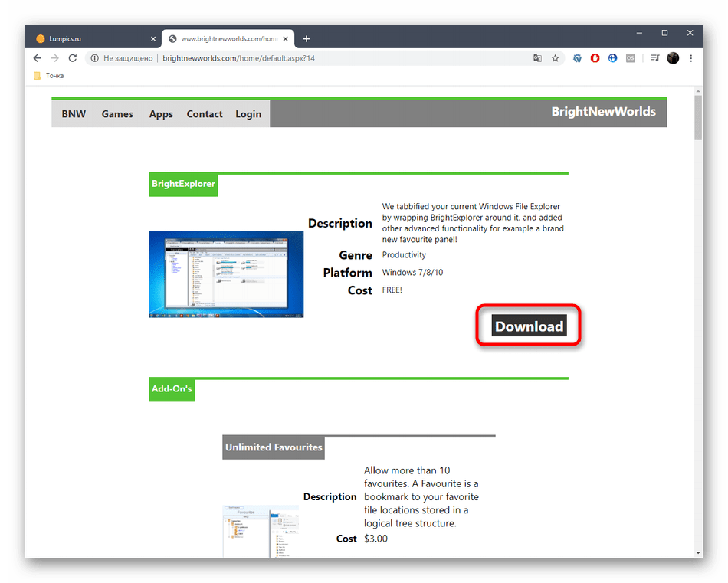Open the media control playlist icon

654,58
